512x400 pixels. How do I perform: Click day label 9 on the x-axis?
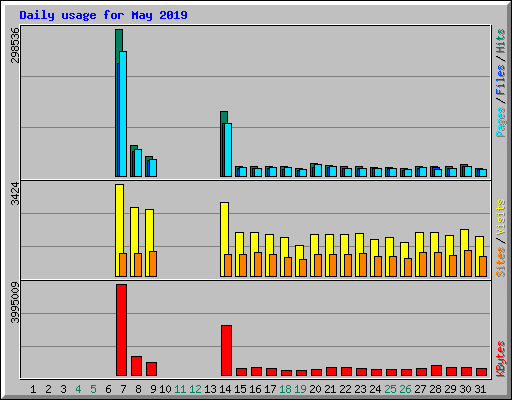(x=153, y=389)
